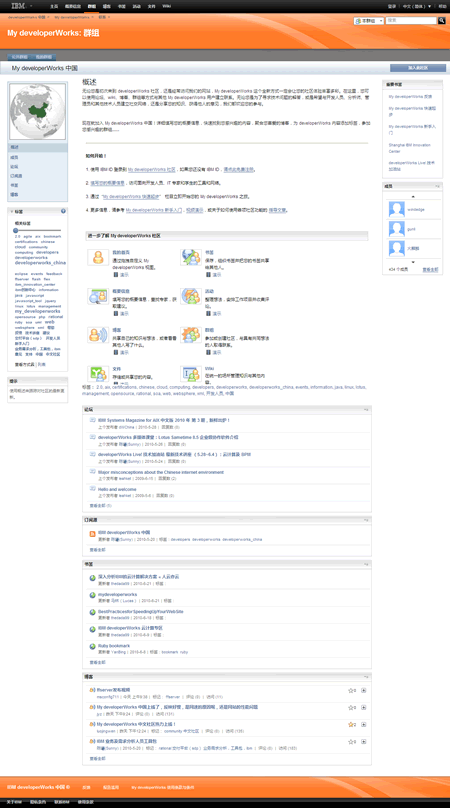Image resolution: width=450 pixels, height=808 pixels.
Task: Click the orange RSS feed icon for IBM developerWorks
Action: tap(92, 533)
